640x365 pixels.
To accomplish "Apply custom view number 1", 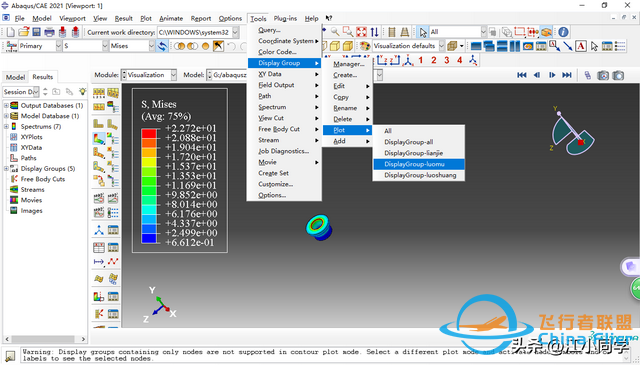I will 420,60.
